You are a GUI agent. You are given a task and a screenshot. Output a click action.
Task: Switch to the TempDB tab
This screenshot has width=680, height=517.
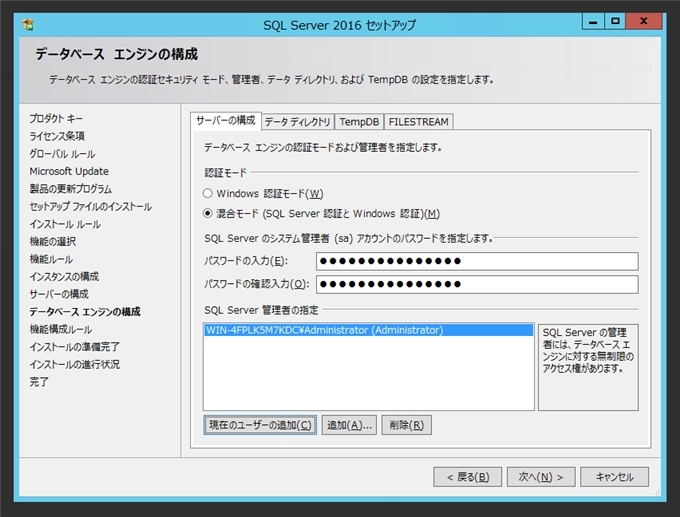point(359,122)
